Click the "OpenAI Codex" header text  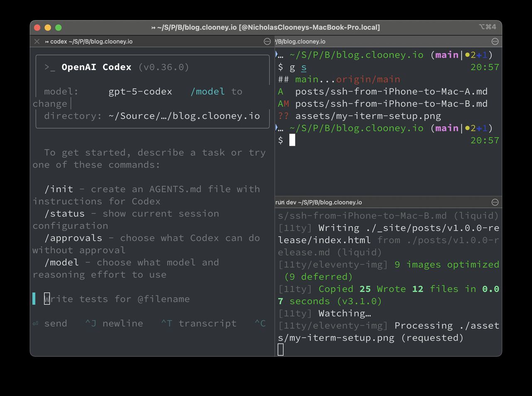(x=96, y=67)
